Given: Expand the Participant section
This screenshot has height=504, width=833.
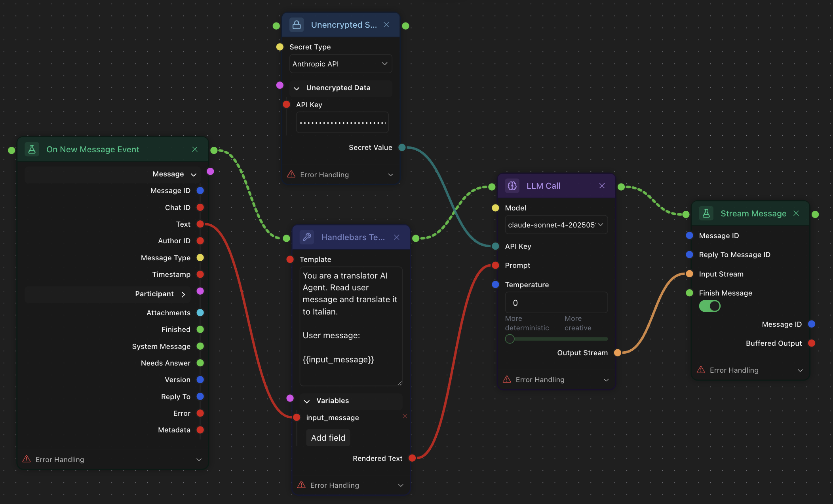Looking at the screenshot, I should coord(183,294).
